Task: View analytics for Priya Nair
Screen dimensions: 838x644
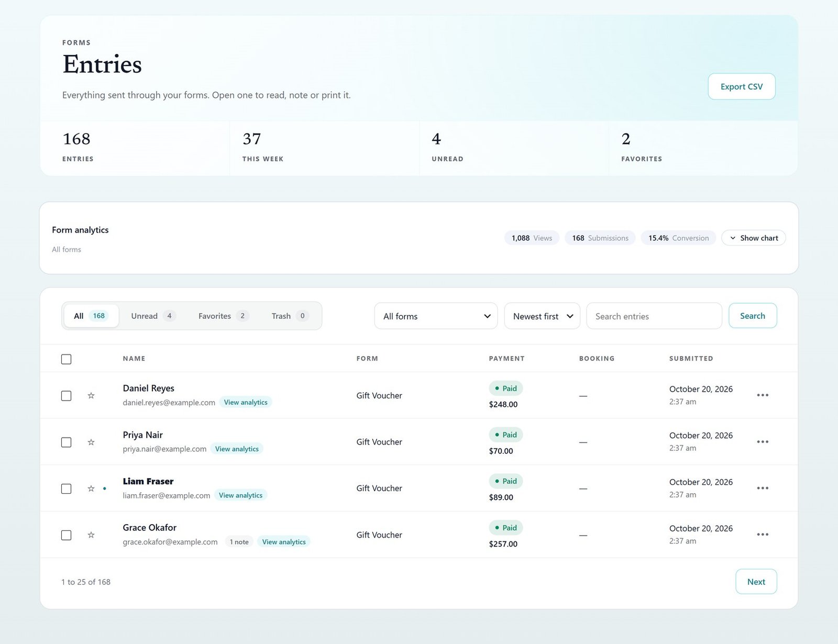Action: pos(237,449)
